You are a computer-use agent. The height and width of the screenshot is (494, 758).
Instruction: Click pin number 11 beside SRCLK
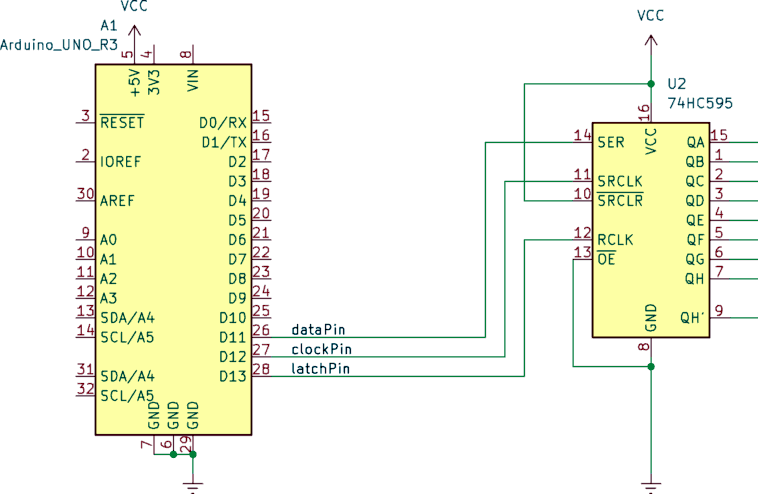(583, 174)
